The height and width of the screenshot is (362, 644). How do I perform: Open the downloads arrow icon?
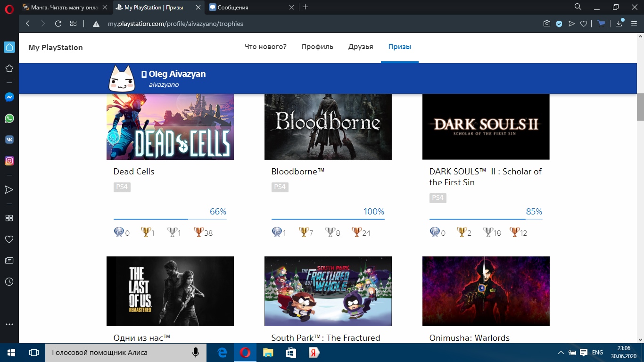tap(619, 23)
